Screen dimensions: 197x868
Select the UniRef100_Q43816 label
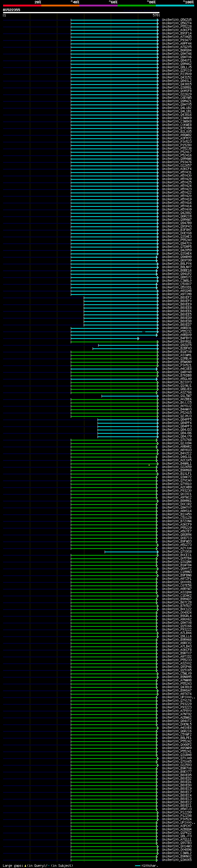pos(177,115)
